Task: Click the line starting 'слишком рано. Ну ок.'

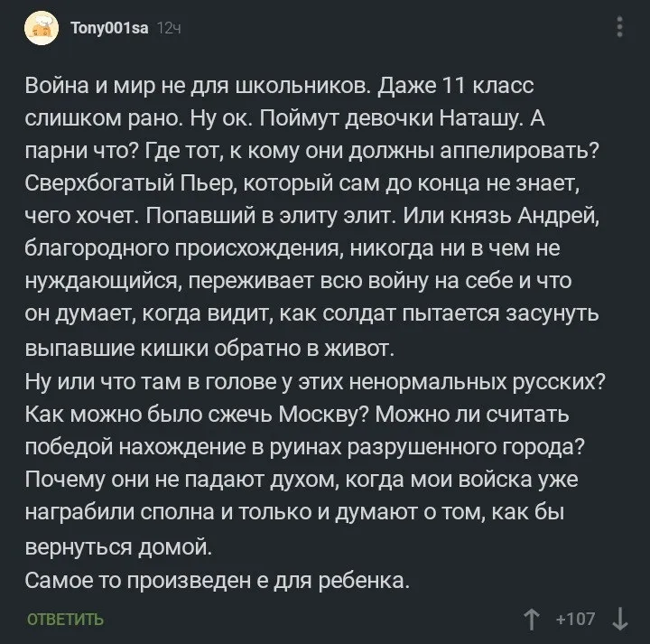Action: (284, 119)
